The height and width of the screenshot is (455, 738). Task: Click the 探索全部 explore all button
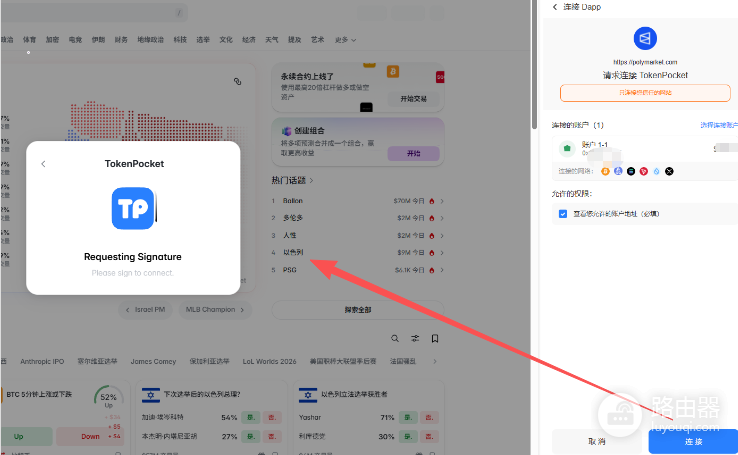point(358,310)
